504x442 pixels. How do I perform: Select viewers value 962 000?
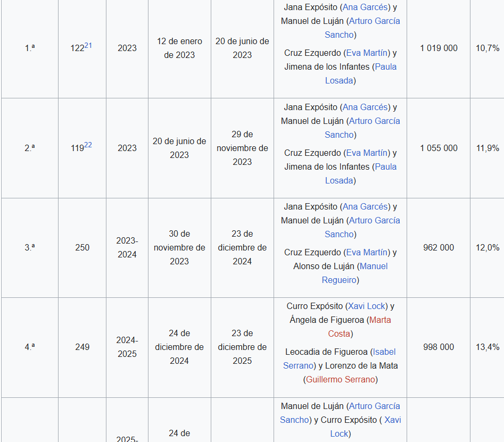(439, 248)
